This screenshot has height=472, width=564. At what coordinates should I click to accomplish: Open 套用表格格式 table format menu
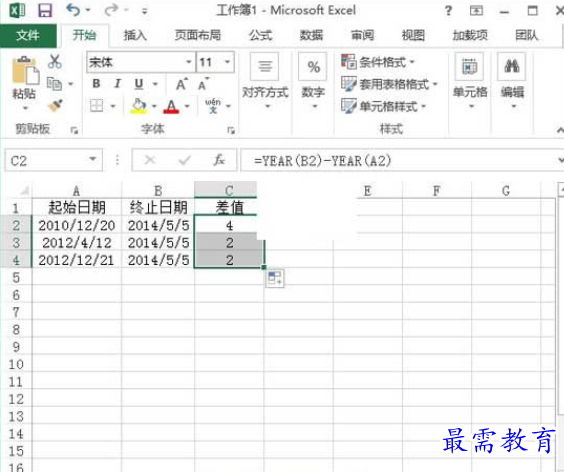[x=389, y=84]
